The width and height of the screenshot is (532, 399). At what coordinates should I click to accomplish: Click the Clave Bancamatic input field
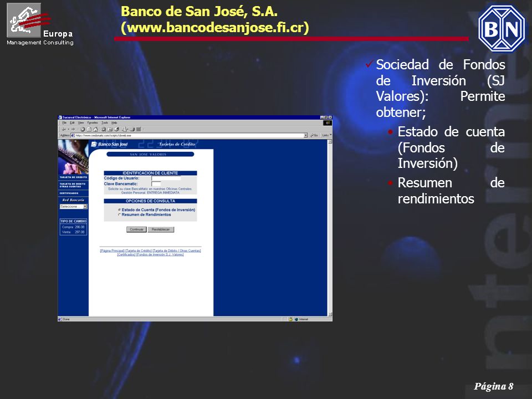tap(156, 184)
